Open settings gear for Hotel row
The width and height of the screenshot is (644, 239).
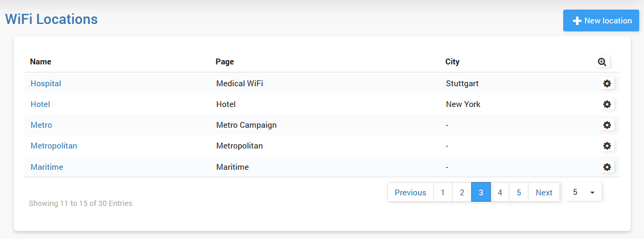click(607, 104)
